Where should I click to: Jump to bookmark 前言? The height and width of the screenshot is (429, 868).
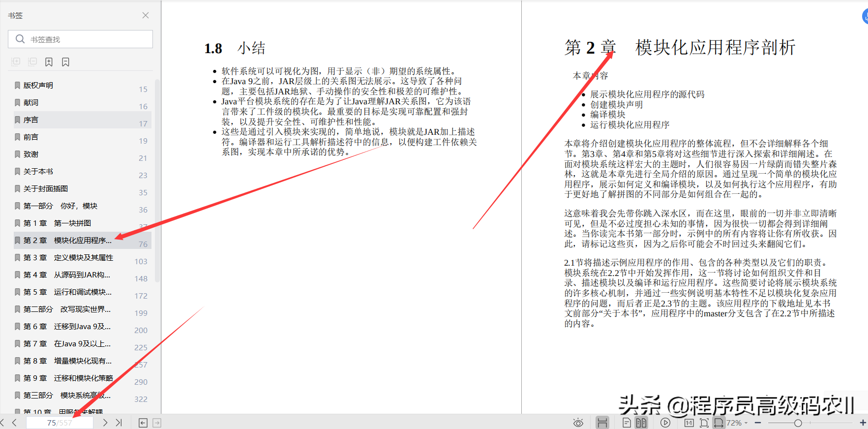[x=82, y=137]
